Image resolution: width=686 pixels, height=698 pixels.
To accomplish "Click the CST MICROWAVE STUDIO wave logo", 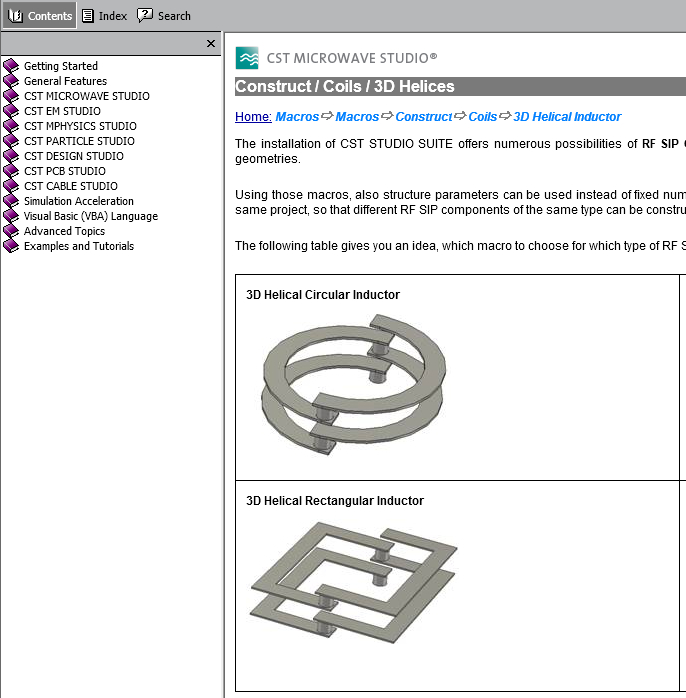I will 247,58.
